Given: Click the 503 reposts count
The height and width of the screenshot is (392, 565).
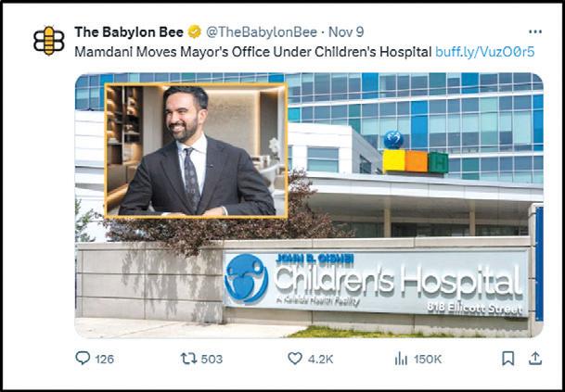Looking at the screenshot, I should pyautogui.click(x=212, y=359).
